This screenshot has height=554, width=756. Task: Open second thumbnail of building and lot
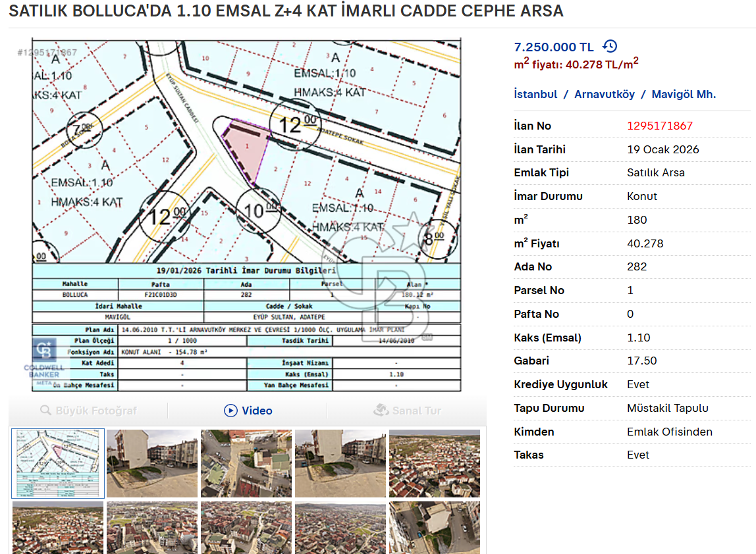point(152,463)
